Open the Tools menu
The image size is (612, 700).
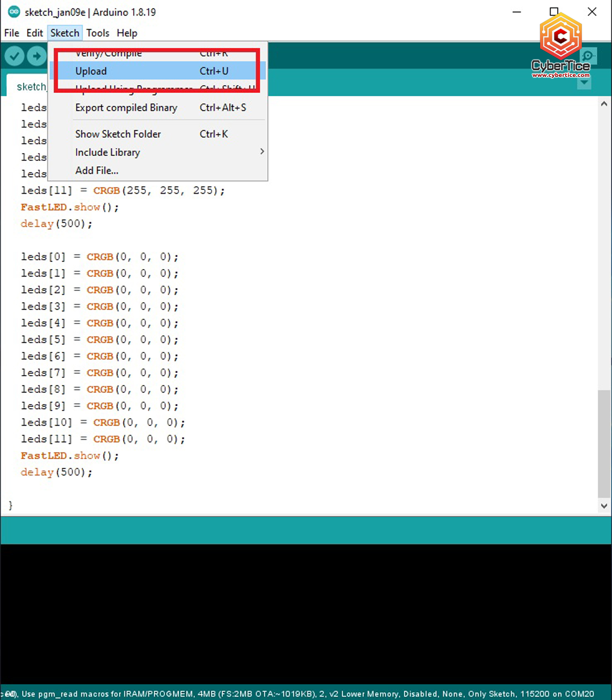pyautogui.click(x=98, y=33)
